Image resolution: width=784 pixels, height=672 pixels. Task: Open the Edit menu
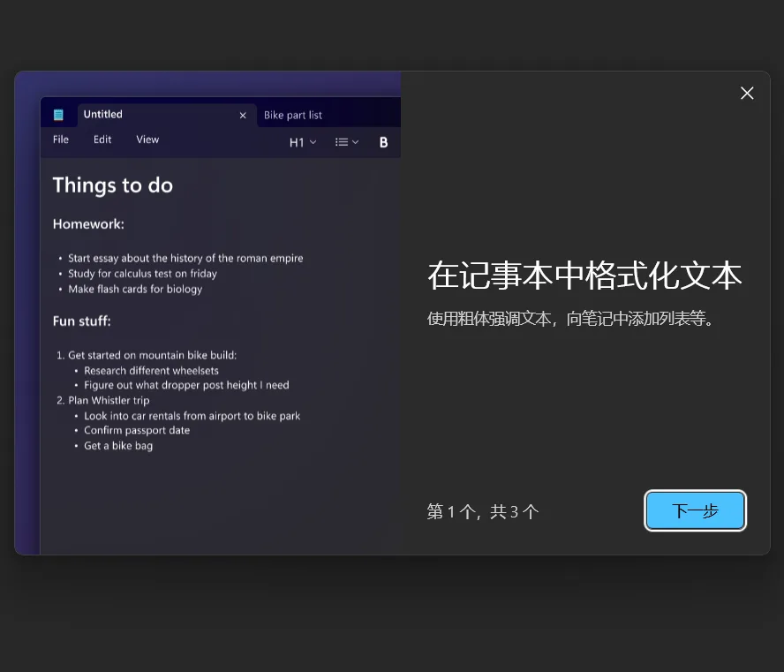coord(102,140)
